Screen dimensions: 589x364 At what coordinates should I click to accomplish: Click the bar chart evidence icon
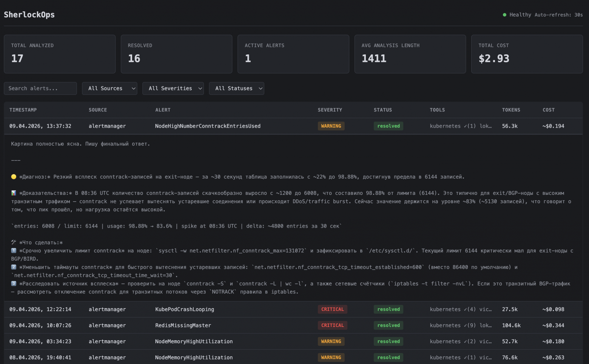(x=14, y=193)
